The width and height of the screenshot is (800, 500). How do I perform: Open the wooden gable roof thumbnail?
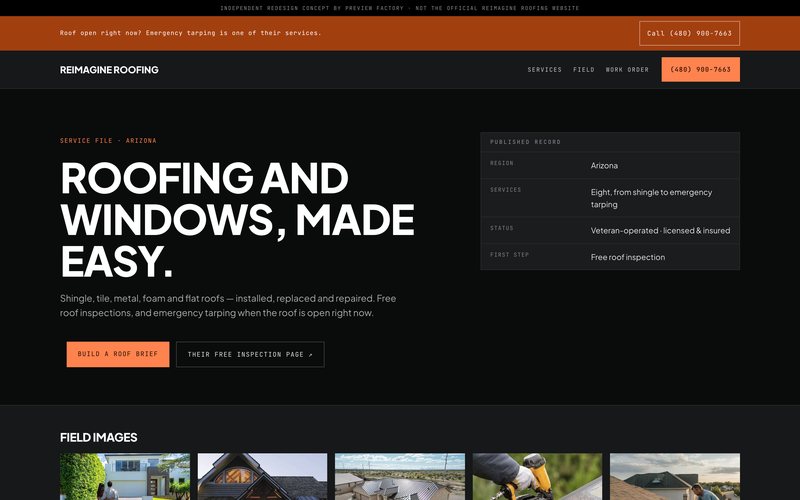pyautogui.click(x=262, y=477)
